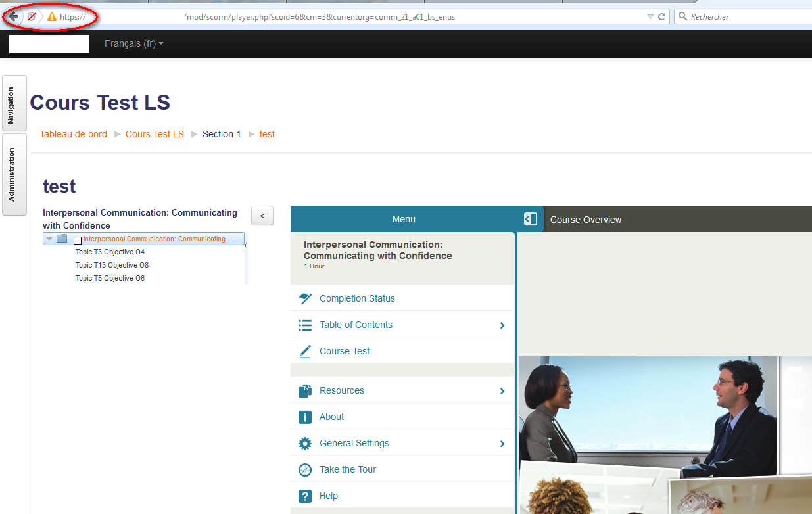Image resolution: width=812 pixels, height=514 pixels.
Task: Click the Completion Status flag icon
Action: (305, 298)
